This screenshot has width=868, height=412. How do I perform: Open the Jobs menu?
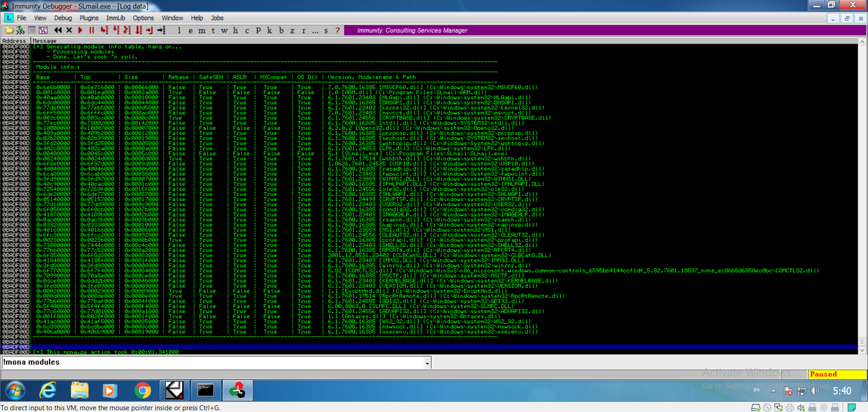pyautogui.click(x=217, y=18)
